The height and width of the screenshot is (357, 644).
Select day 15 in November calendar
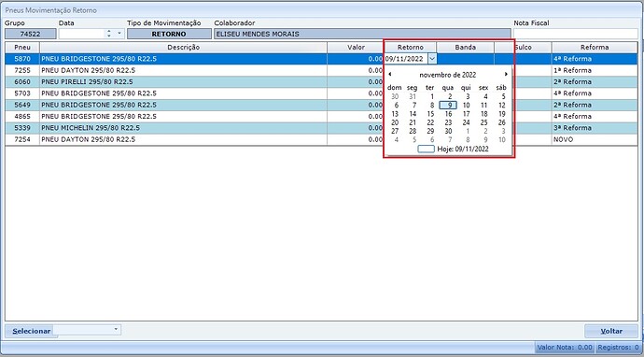point(430,114)
